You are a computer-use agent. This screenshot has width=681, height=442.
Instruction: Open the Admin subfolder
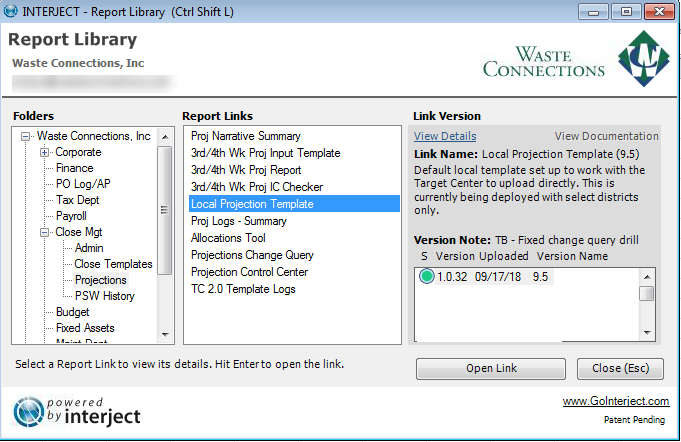[x=89, y=248]
